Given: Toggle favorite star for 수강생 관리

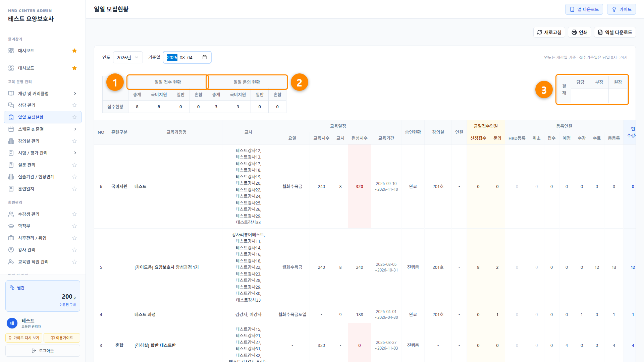Looking at the screenshot, I should [x=74, y=214].
